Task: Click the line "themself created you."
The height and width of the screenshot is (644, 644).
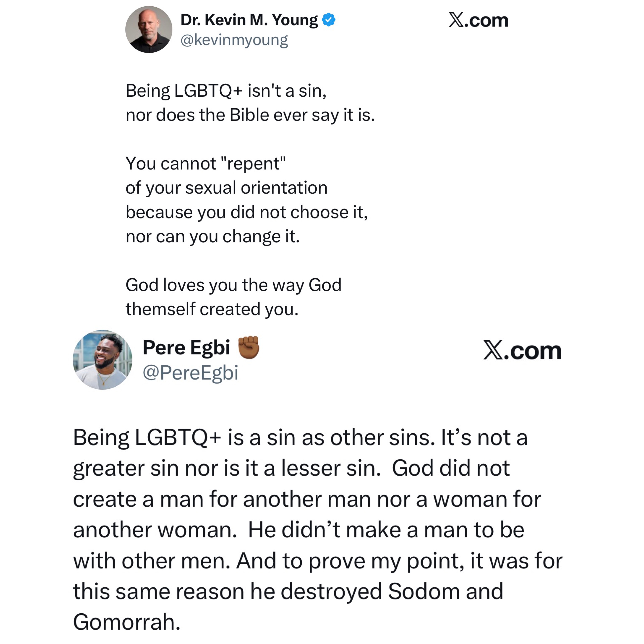Action: tap(212, 309)
